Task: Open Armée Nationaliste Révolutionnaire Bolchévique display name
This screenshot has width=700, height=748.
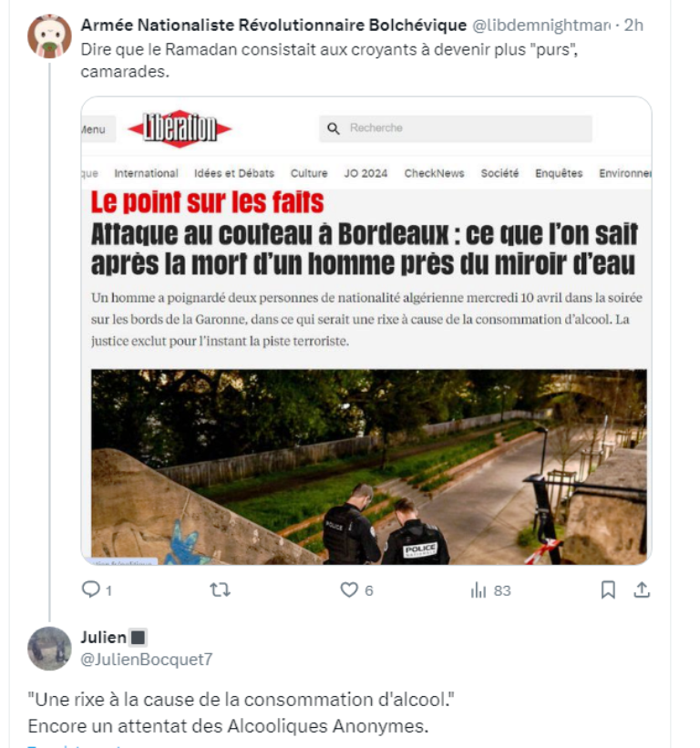Action: pos(273,25)
